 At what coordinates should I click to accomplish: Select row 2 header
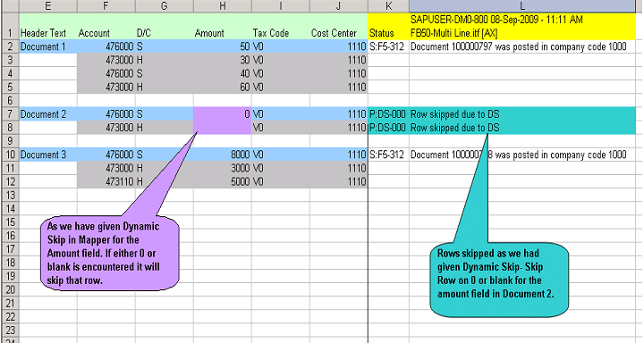10,46
